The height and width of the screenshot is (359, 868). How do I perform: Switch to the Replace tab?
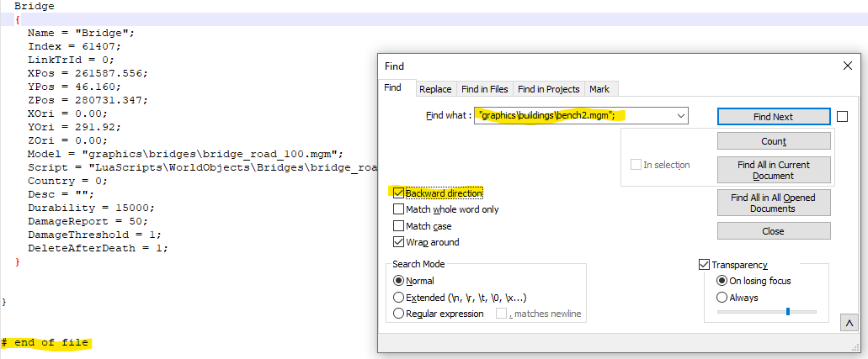point(435,88)
